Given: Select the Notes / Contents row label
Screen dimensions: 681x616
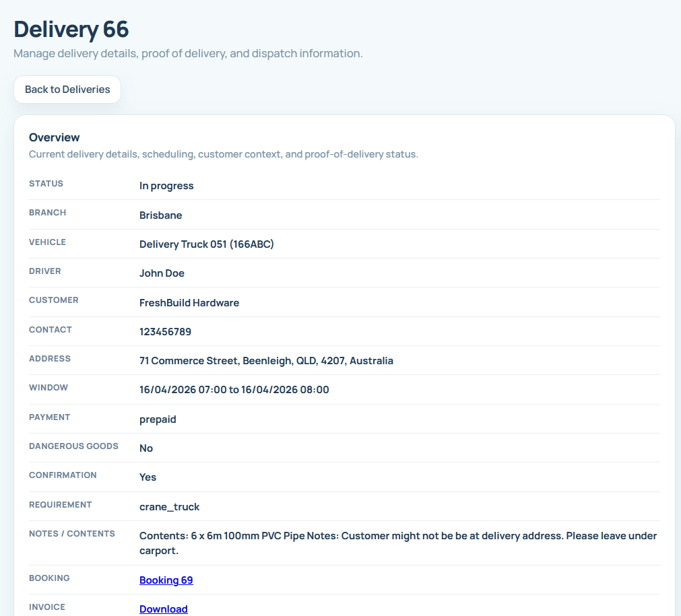Looking at the screenshot, I should tap(72, 533).
